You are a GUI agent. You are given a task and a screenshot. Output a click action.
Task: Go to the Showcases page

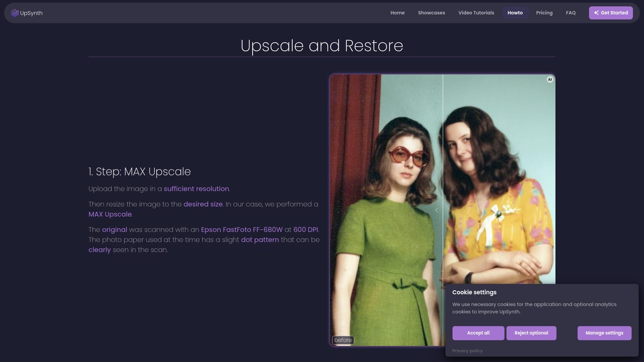431,13
